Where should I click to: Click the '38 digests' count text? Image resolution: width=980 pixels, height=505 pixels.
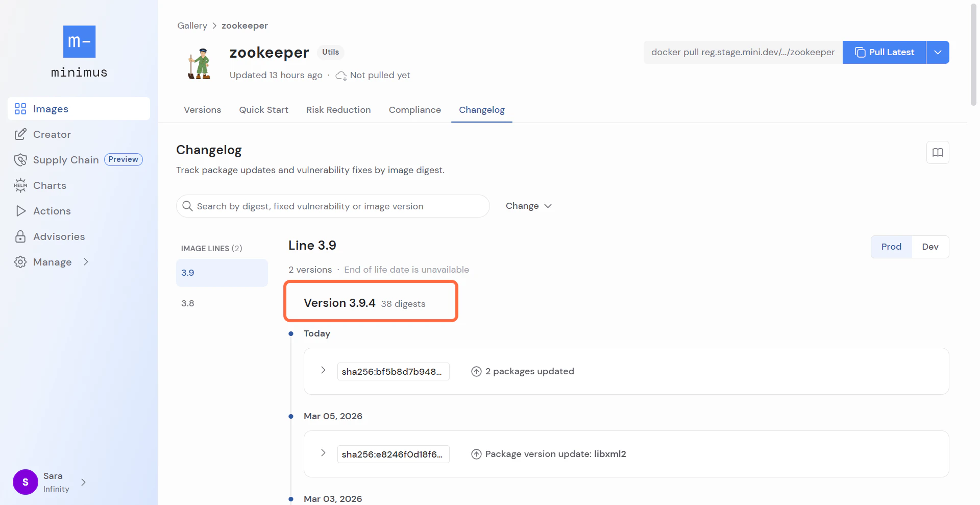click(x=403, y=304)
